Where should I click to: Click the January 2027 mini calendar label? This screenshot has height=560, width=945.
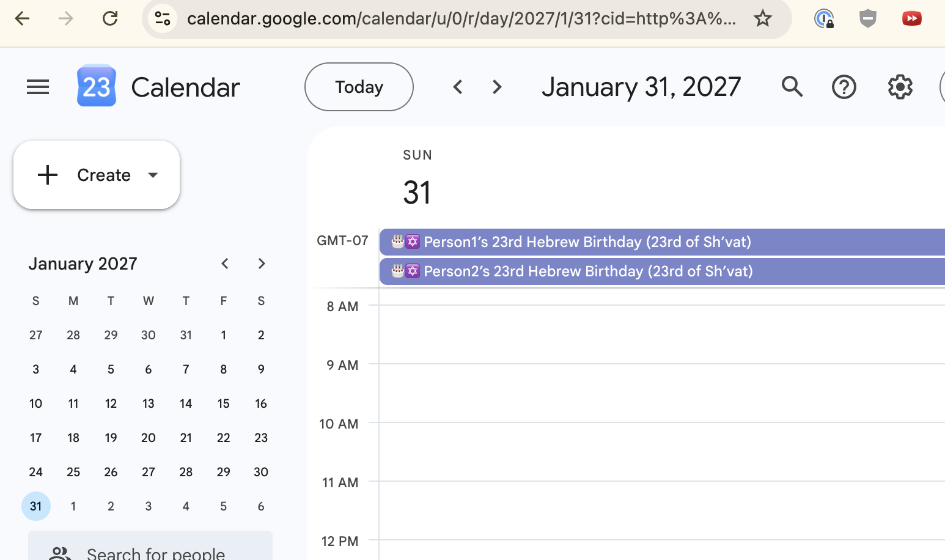[83, 263]
